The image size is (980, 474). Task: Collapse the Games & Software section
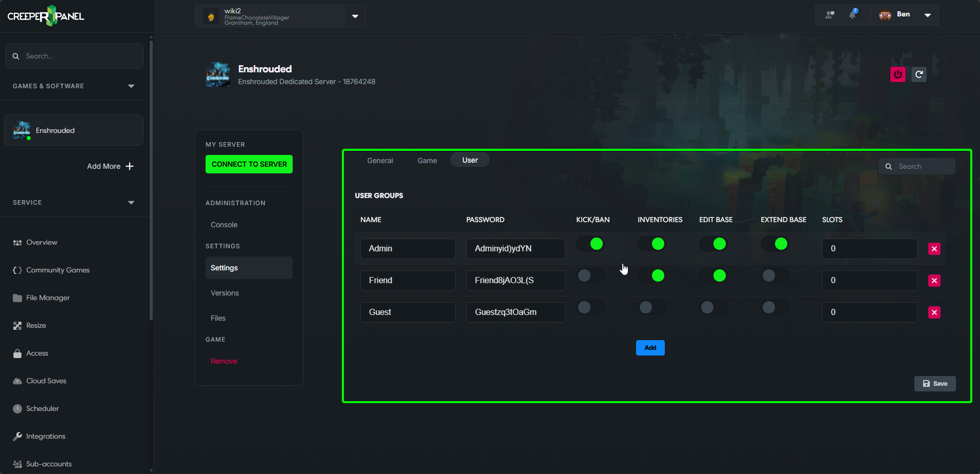[x=131, y=86]
